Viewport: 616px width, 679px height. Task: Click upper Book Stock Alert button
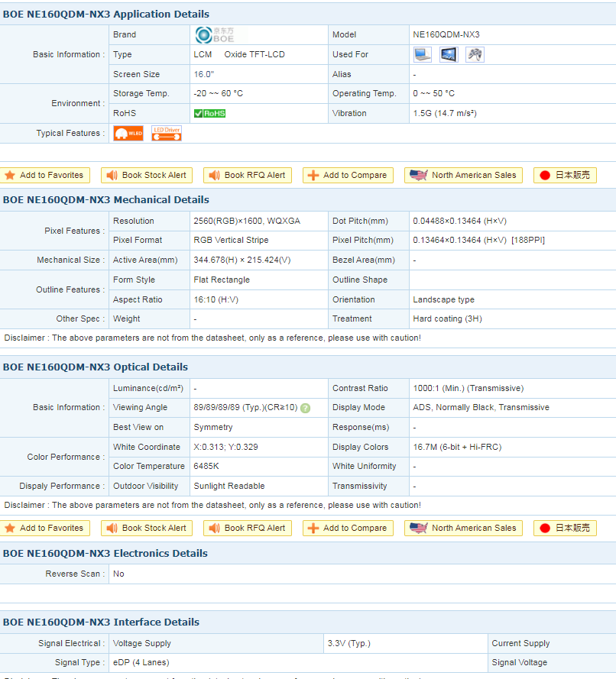(x=147, y=176)
